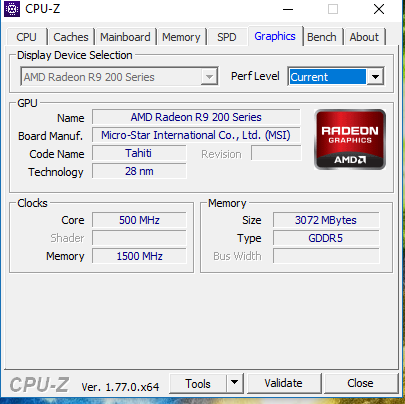Click the Radeon Graphics AMD logo
Screen dimensions: 405x404
click(x=350, y=139)
